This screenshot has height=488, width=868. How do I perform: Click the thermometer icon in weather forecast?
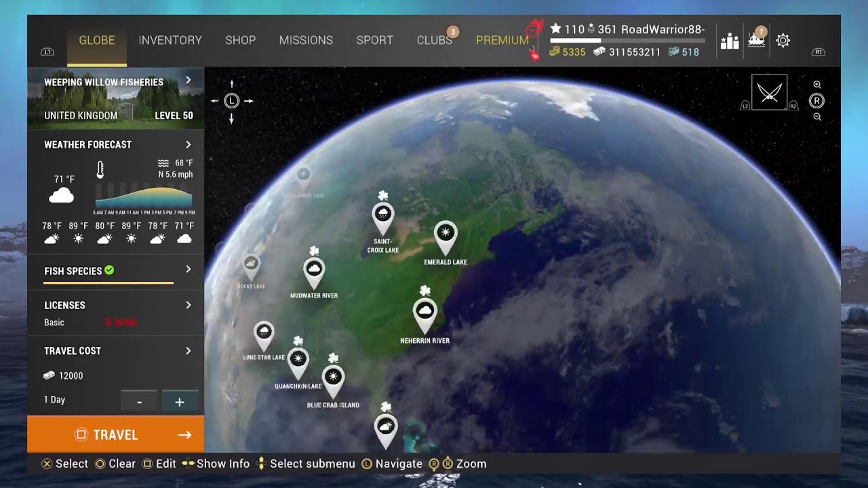coord(100,170)
